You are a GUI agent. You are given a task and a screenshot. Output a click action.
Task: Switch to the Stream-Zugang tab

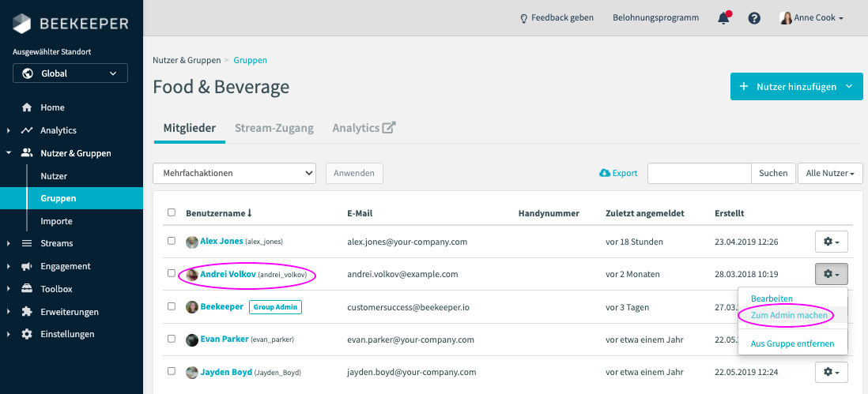point(274,128)
